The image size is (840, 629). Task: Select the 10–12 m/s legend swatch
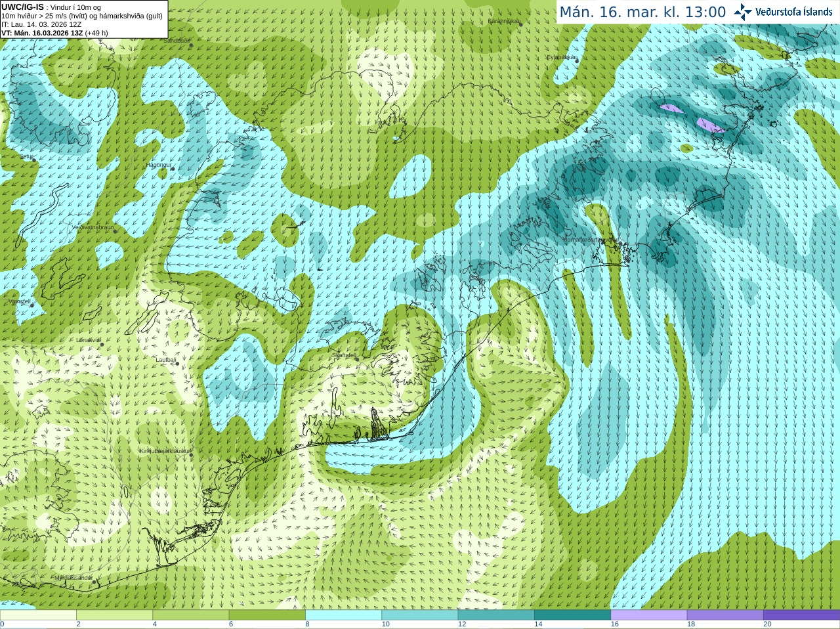pos(420,615)
